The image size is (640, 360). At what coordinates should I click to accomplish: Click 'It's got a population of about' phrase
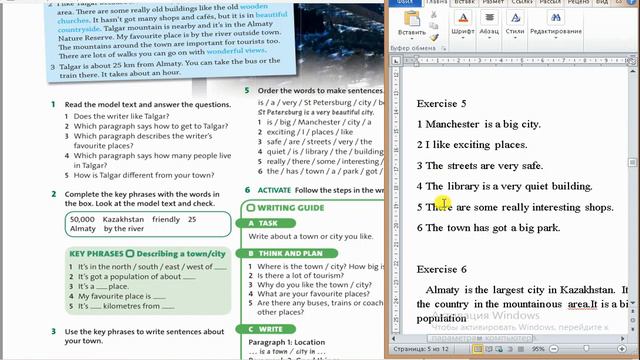129,276
